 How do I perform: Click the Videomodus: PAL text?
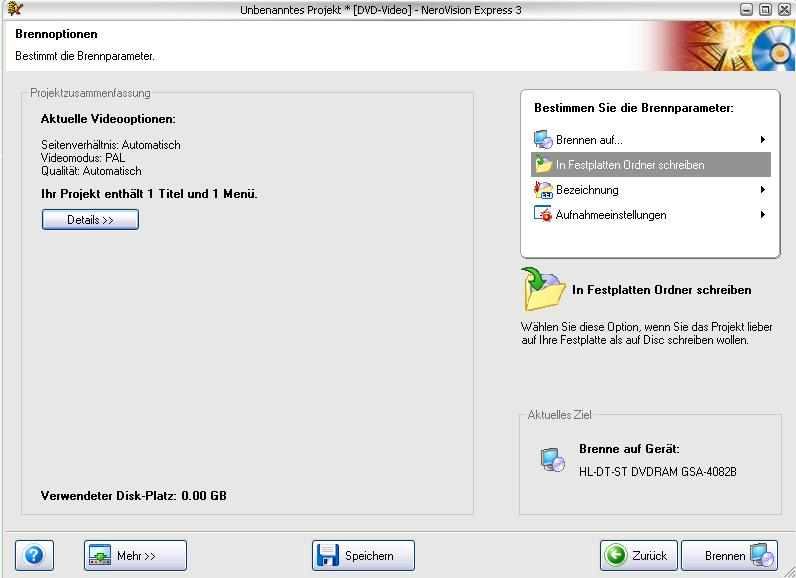83,158
